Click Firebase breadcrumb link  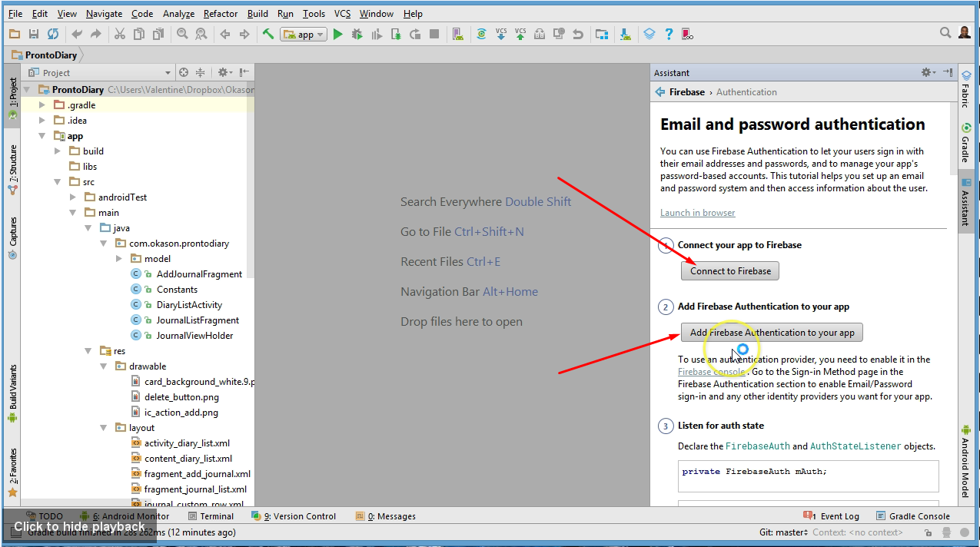(686, 92)
